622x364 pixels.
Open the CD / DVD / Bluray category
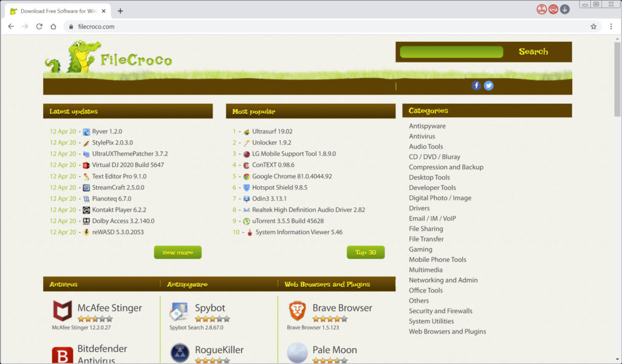[x=435, y=157]
